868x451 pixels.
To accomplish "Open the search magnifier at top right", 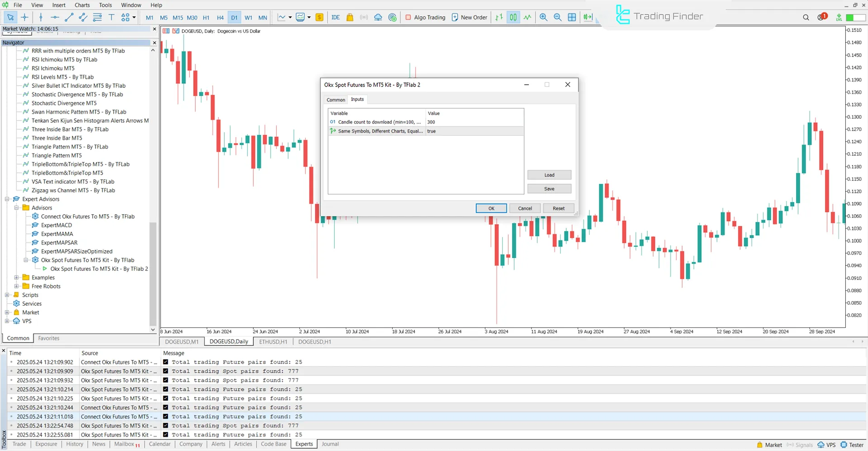I will [806, 17].
